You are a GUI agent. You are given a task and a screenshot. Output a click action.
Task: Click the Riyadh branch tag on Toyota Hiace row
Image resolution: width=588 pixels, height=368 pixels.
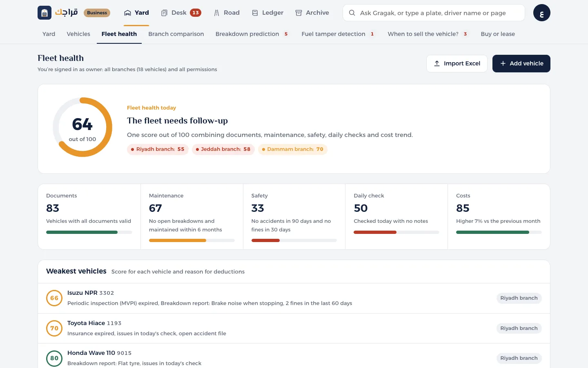click(x=519, y=328)
